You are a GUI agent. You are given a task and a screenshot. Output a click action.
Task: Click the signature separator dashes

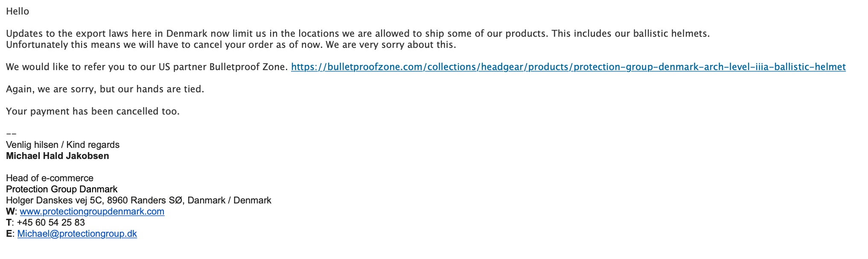click(11, 134)
